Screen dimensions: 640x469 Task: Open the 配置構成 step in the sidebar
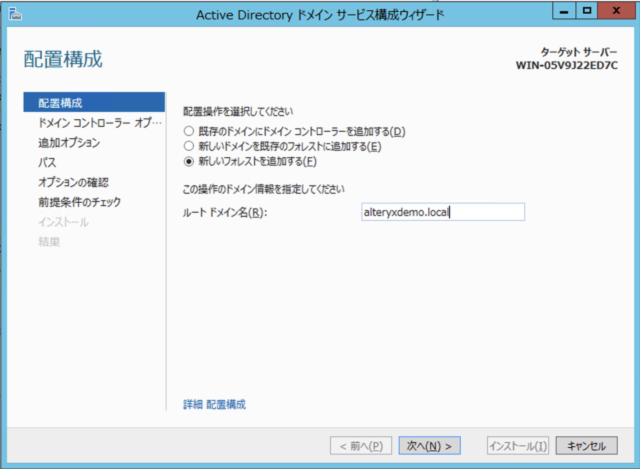94,102
